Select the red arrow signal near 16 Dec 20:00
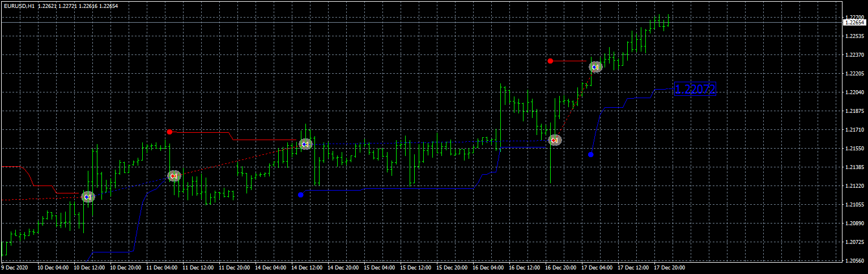Image resolution: width=868 pixels, height=274 pixels. tap(555, 140)
